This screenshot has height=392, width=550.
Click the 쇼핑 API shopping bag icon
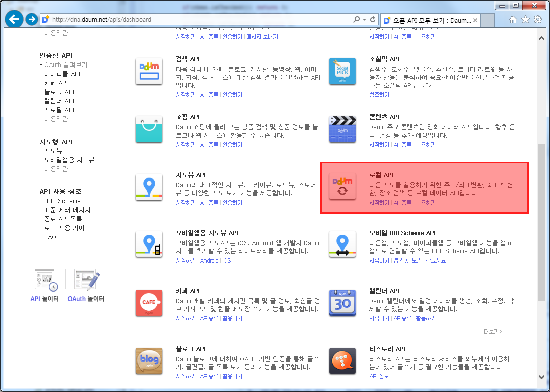[149, 129]
